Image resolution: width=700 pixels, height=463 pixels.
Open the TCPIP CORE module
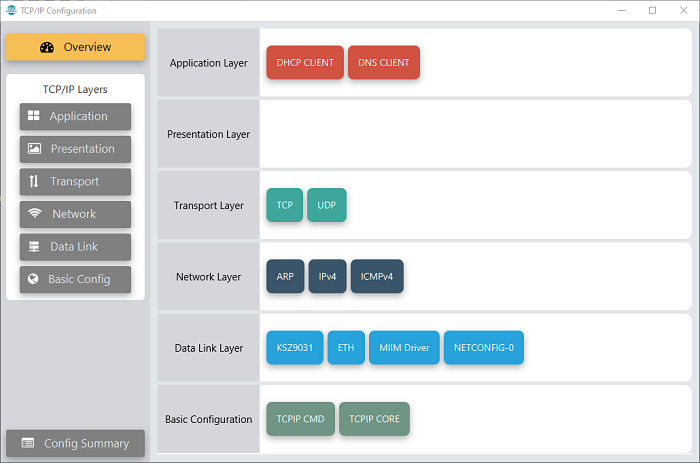tap(375, 419)
